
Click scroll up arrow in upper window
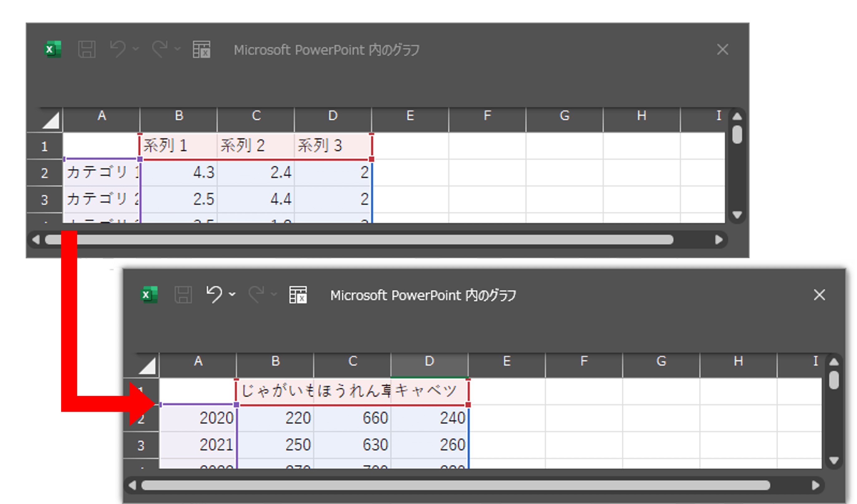737,117
